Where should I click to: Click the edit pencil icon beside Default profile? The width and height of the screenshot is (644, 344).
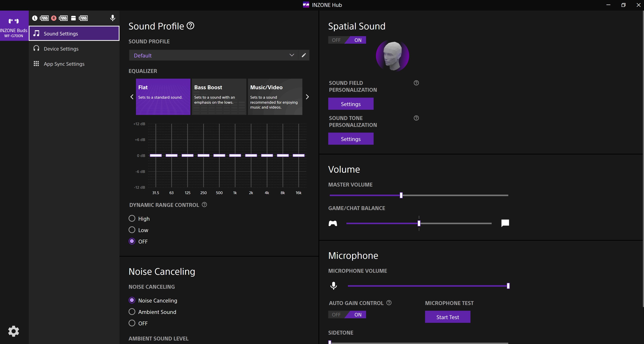point(304,55)
